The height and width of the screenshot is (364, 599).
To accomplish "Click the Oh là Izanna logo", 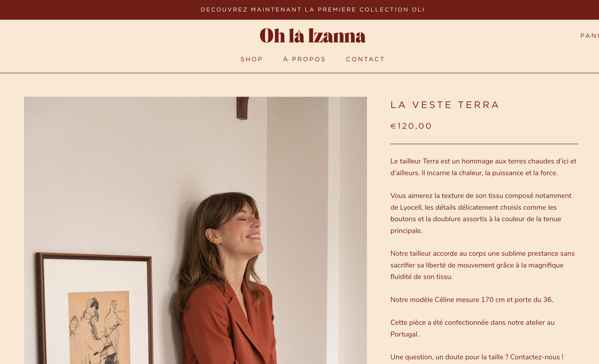I will 312,35.
